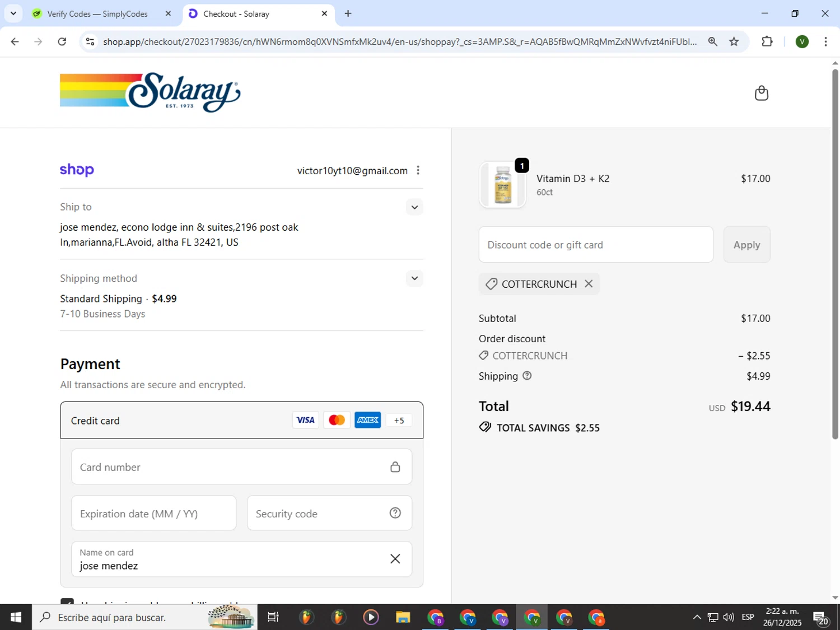Close the Verify Codes tab
This screenshot has width=840, height=630.
tap(168, 14)
